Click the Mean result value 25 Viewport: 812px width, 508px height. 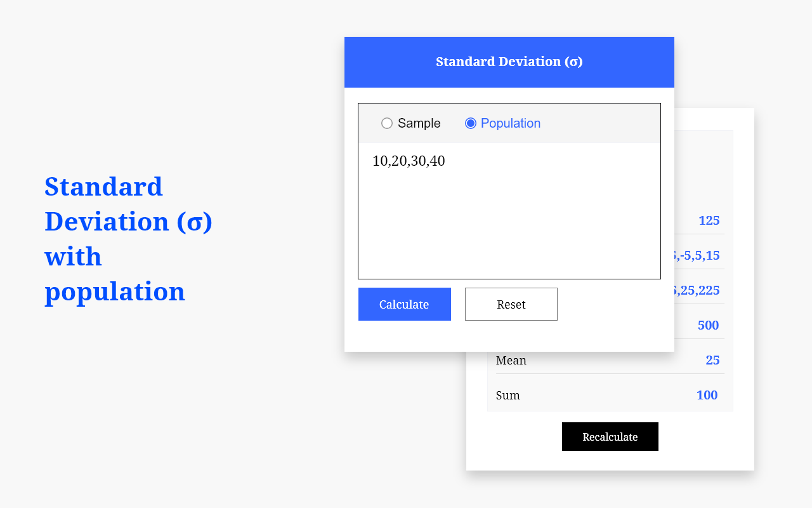712,361
